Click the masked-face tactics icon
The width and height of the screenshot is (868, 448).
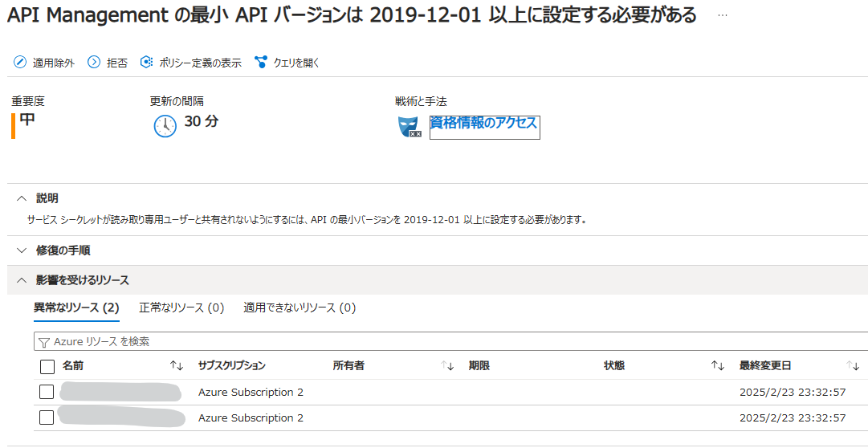[410, 127]
